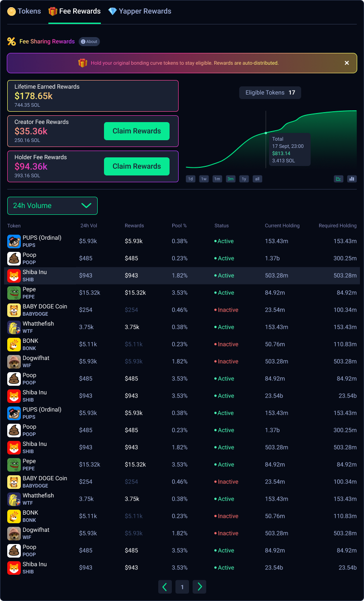Switch chart to line view icon
This screenshot has width=364, height=601.
pyautogui.click(x=338, y=179)
